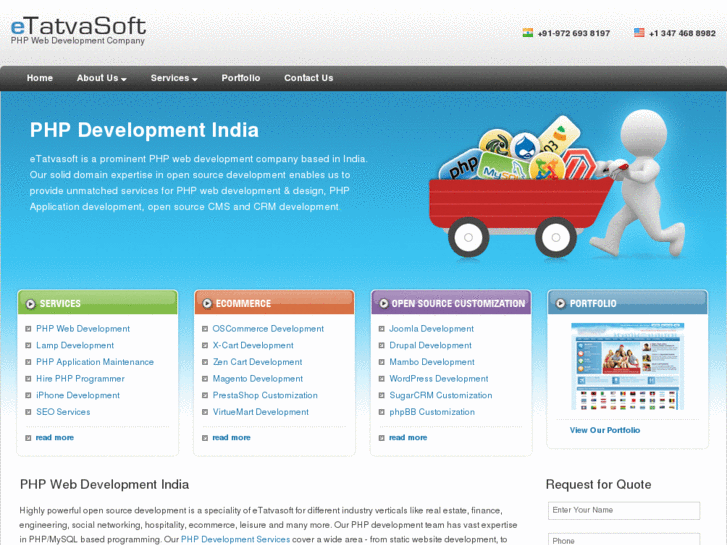
Task: Open PHP Development Services inline link
Action: 236,539
